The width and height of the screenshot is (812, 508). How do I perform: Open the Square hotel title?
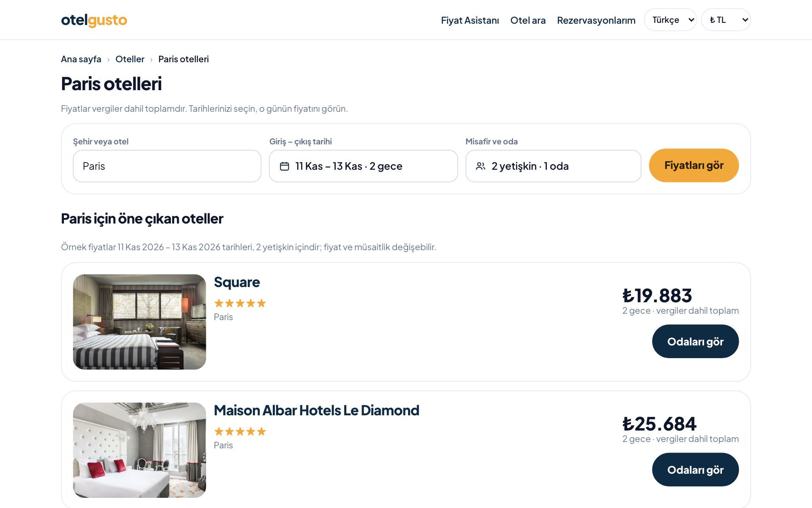tap(237, 282)
